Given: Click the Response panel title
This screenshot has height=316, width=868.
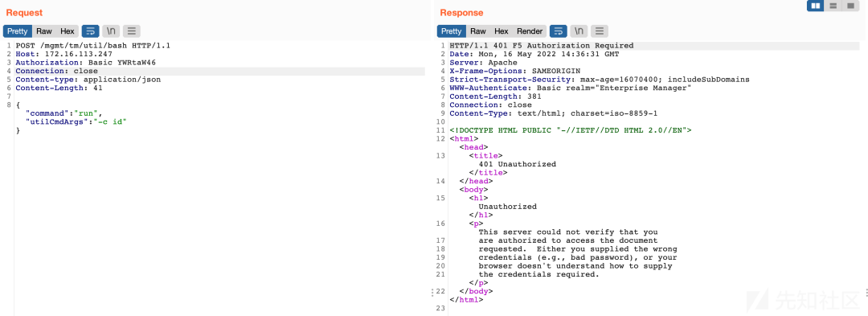Looking at the screenshot, I should 461,12.
